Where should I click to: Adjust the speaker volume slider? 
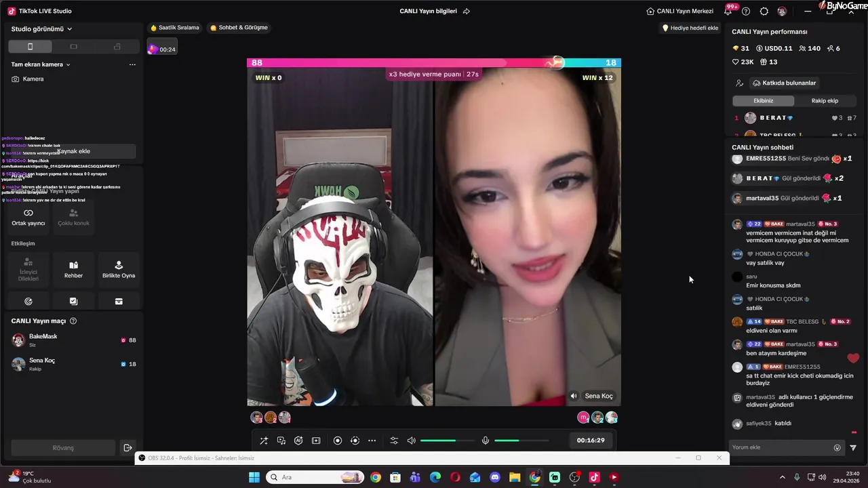click(447, 441)
